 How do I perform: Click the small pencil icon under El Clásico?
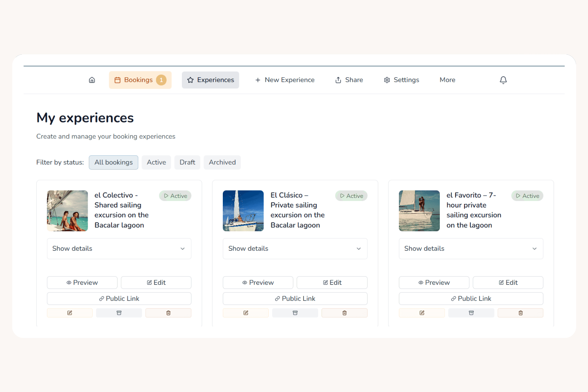tap(246, 313)
